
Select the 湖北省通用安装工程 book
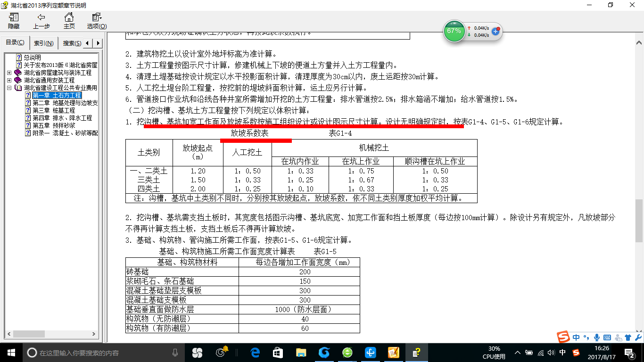[49, 80]
